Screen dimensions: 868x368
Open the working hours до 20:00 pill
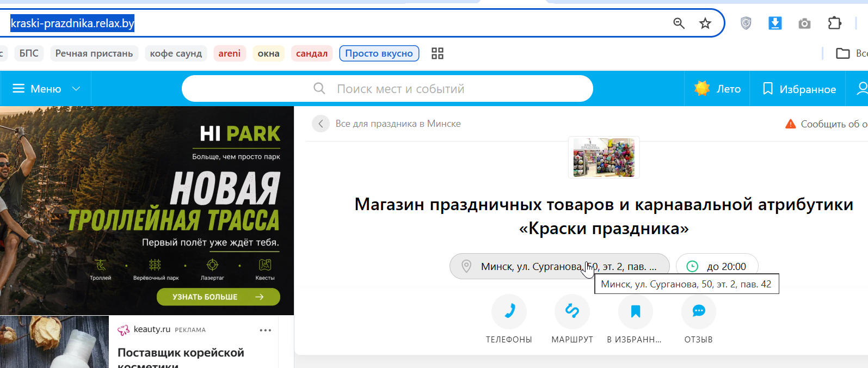point(717,266)
